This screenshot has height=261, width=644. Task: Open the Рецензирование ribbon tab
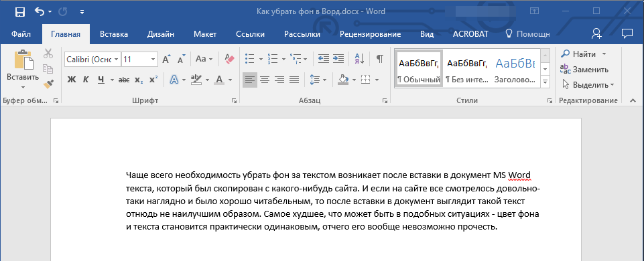point(371,35)
